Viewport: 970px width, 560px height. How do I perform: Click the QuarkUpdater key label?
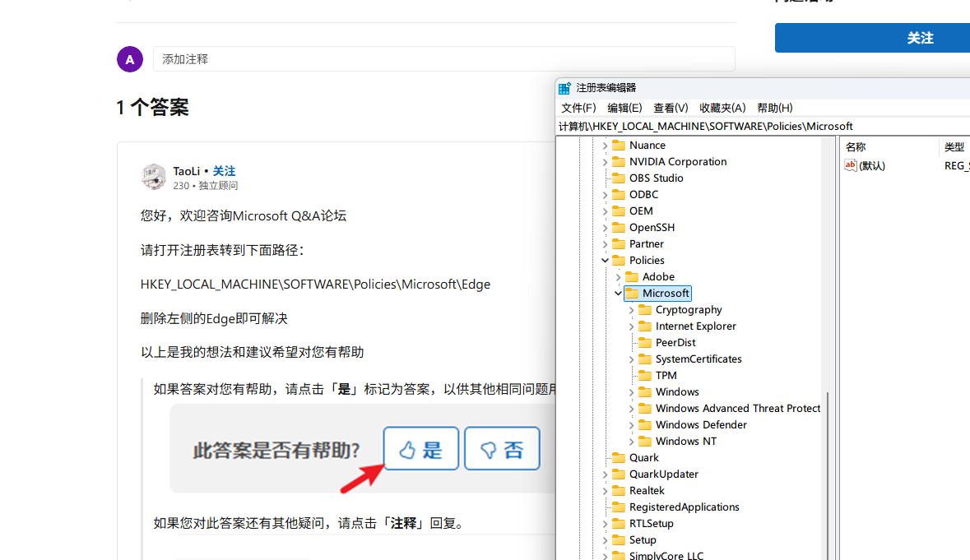(663, 474)
